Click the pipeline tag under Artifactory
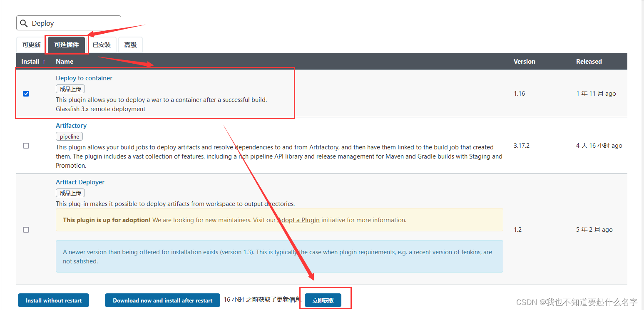 pyautogui.click(x=69, y=136)
